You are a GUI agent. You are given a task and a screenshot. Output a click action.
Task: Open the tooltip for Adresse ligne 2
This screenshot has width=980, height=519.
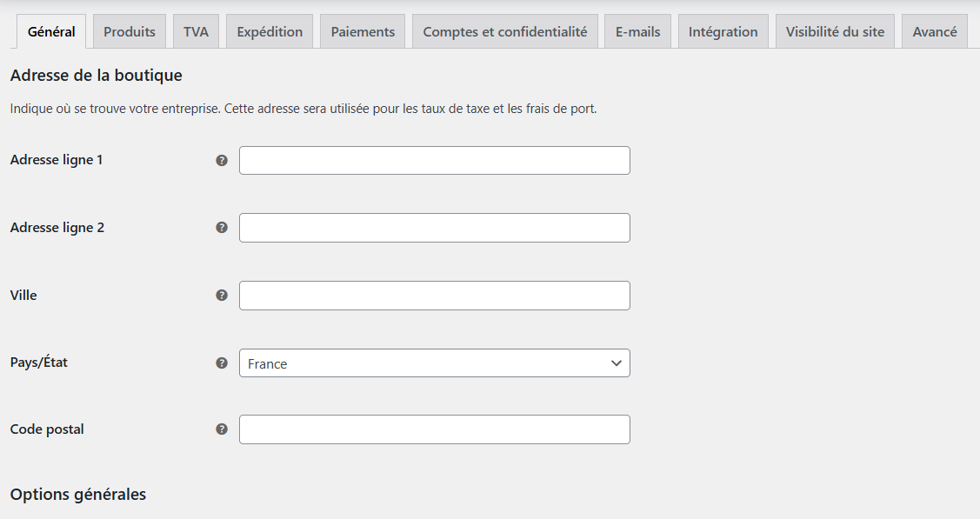point(223,228)
